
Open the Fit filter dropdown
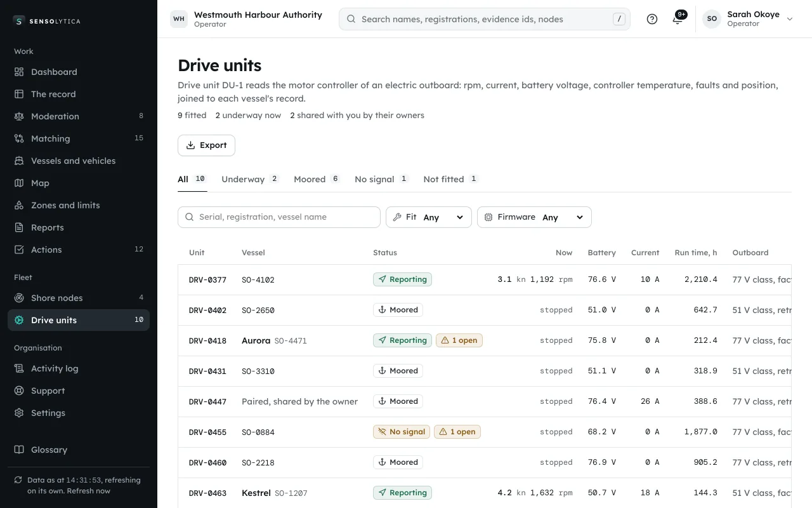(429, 217)
